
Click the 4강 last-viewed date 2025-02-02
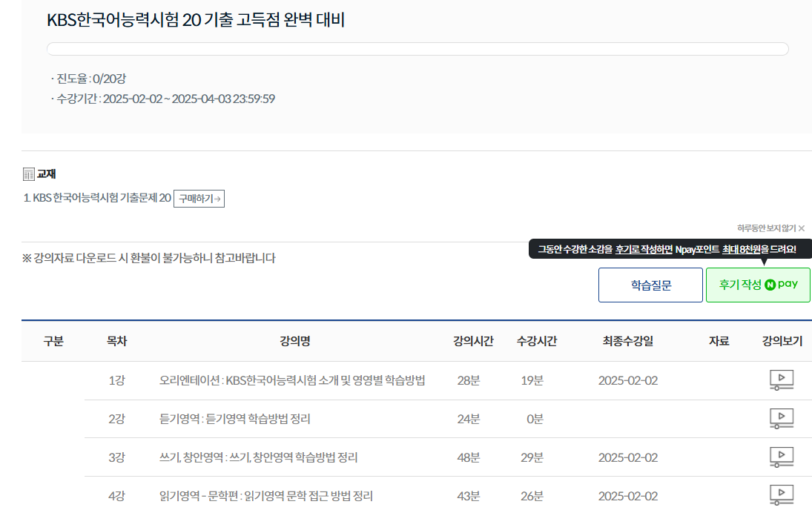[x=627, y=495]
